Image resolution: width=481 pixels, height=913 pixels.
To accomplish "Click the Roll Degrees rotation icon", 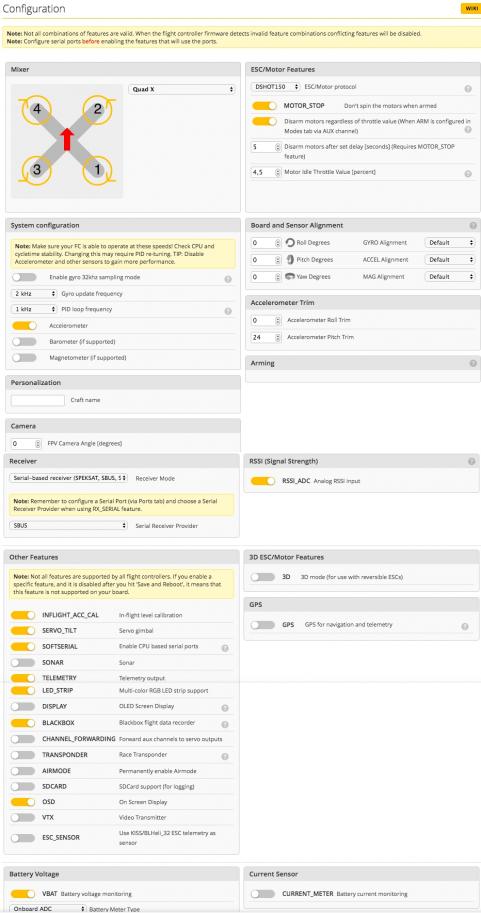I will 291,242.
